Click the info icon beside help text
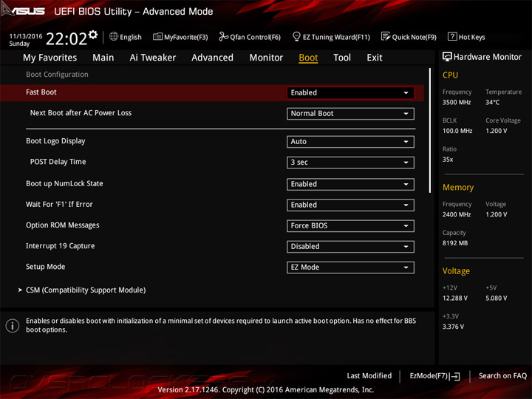532x399 pixels. tap(13, 325)
